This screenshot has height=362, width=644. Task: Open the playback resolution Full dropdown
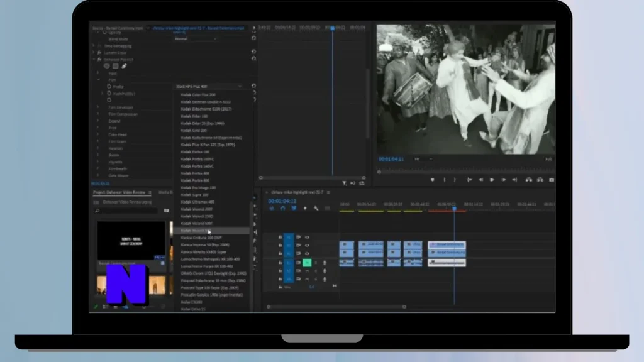(x=548, y=159)
